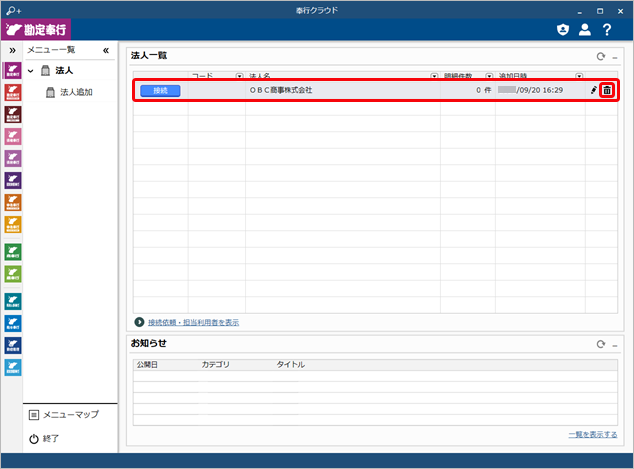Minimize the 奉行クラウド window
634x469 pixels.
tap(580, 11)
